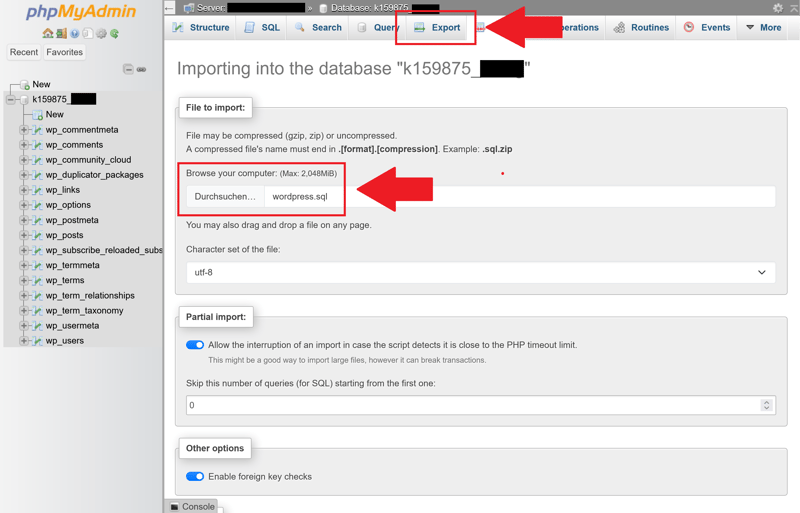
Task: Open the phpMyAdmin documentation help icon
Action: tap(75, 34)
